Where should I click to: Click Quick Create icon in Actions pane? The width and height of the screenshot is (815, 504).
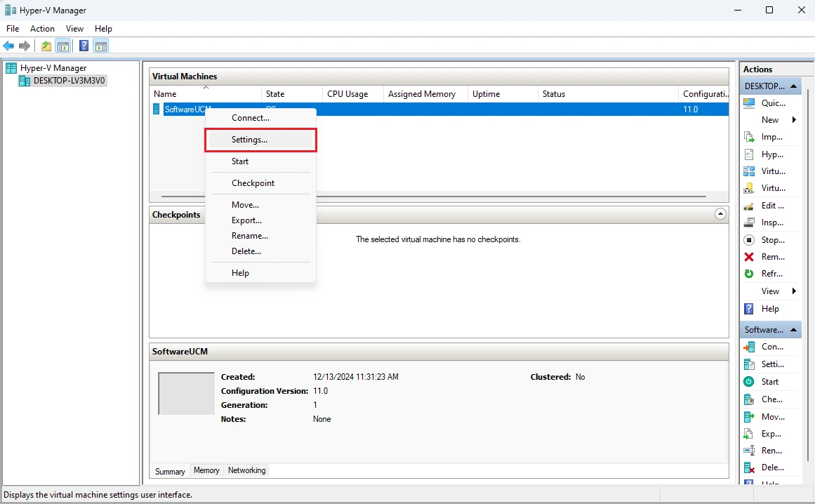[x=749, y=103]
